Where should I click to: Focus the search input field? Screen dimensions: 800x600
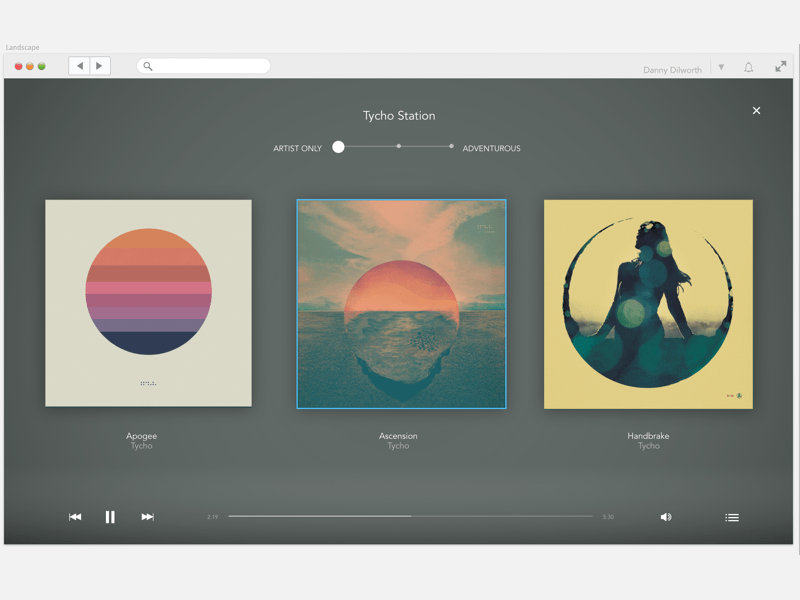(x=204, y=66)
